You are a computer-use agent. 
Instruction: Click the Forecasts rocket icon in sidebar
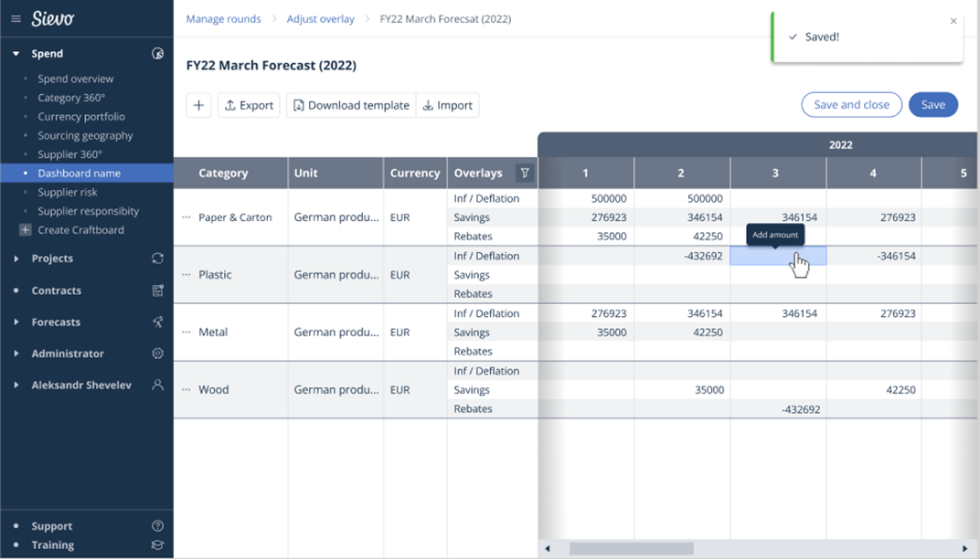(157, 322)
